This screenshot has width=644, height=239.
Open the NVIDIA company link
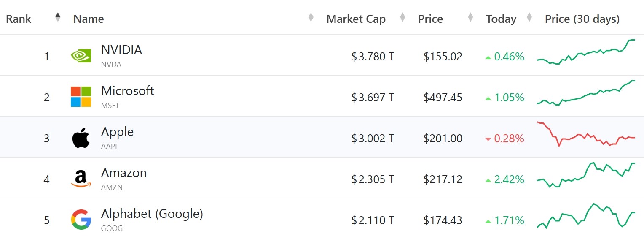[x=121, y=50]
